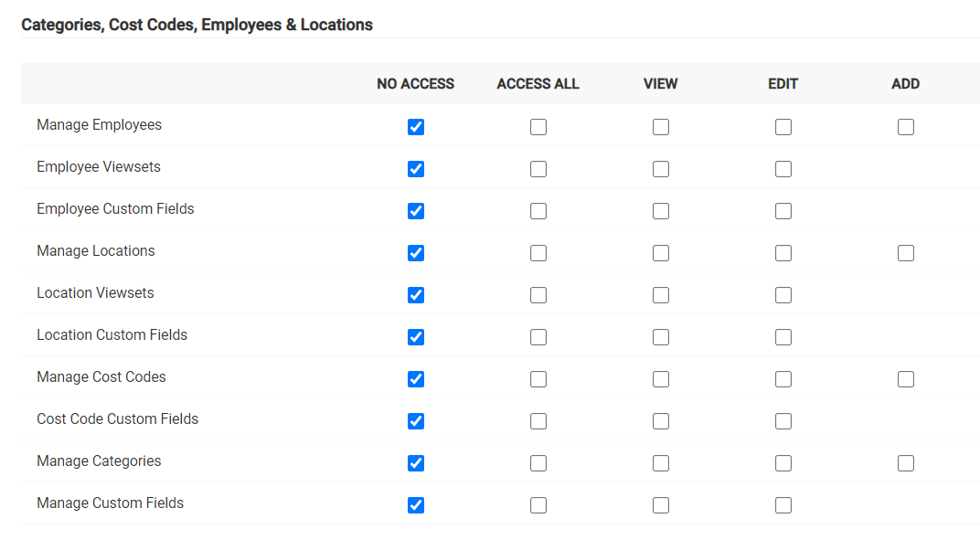Check Access All for Location Viewsets
This screenshot has width=980, height=540.
click(x=538, y=295)
